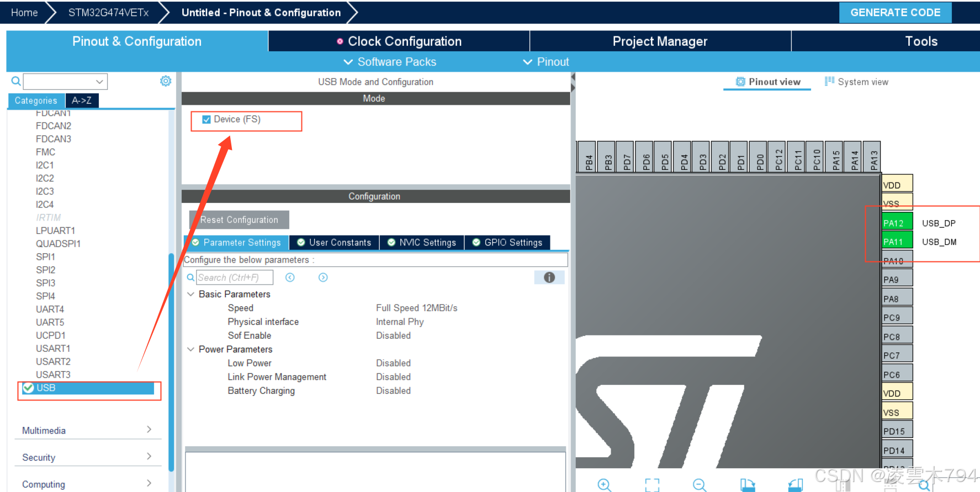Click into the parameter Search field
980x492 pixels.
tap(235, 277)
